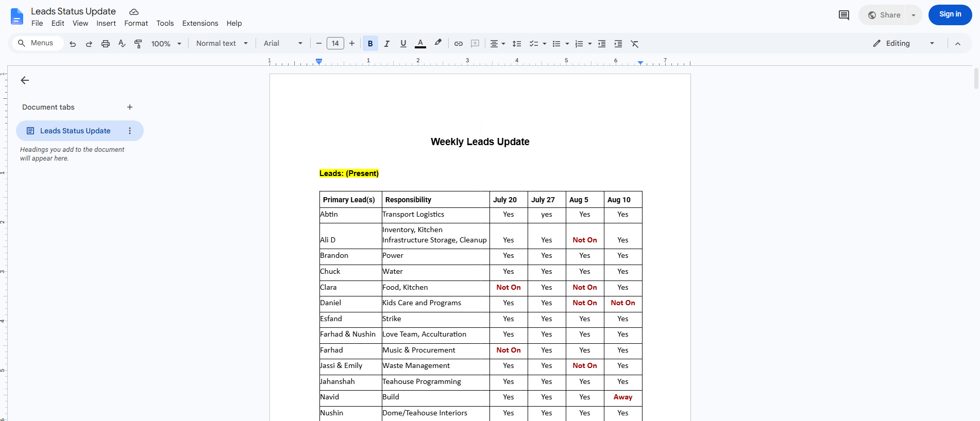
Task: Open the Help menu
Action: click(234, 23)
